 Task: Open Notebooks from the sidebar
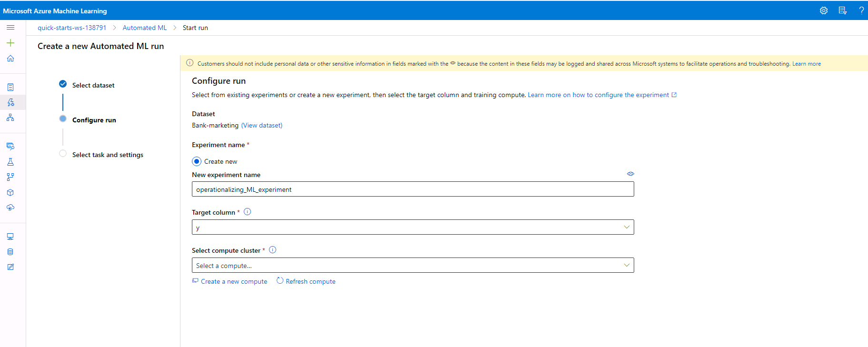10,87
